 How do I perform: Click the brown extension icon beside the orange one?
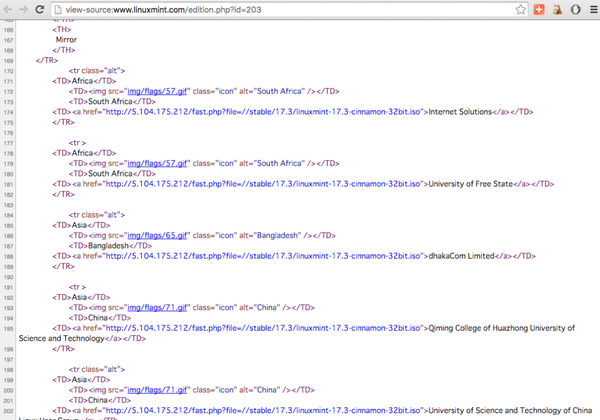[x=557, y=8]
